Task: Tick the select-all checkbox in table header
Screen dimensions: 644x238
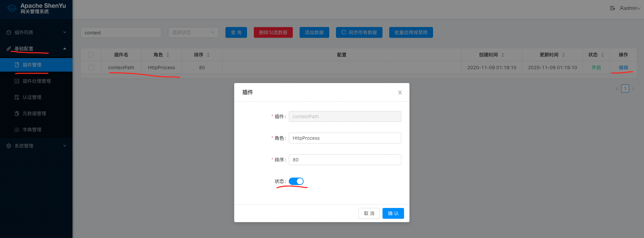Action: [91, 55]
